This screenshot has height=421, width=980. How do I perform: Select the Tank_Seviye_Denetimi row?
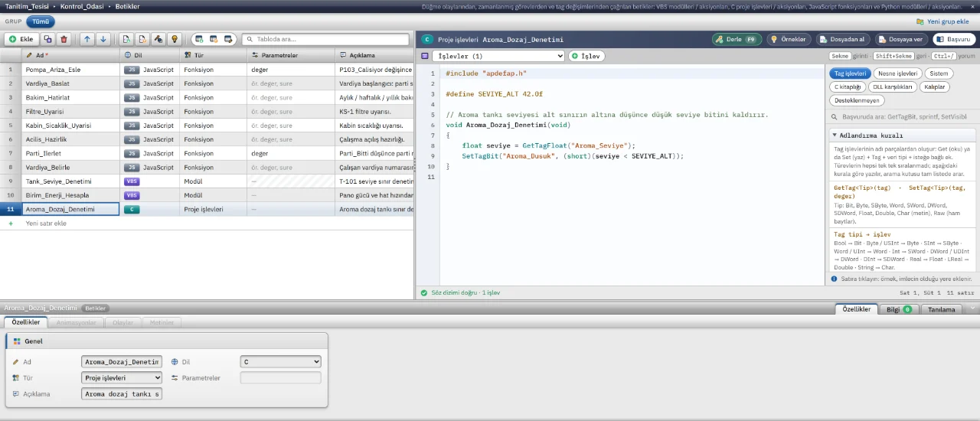point(207,181)
